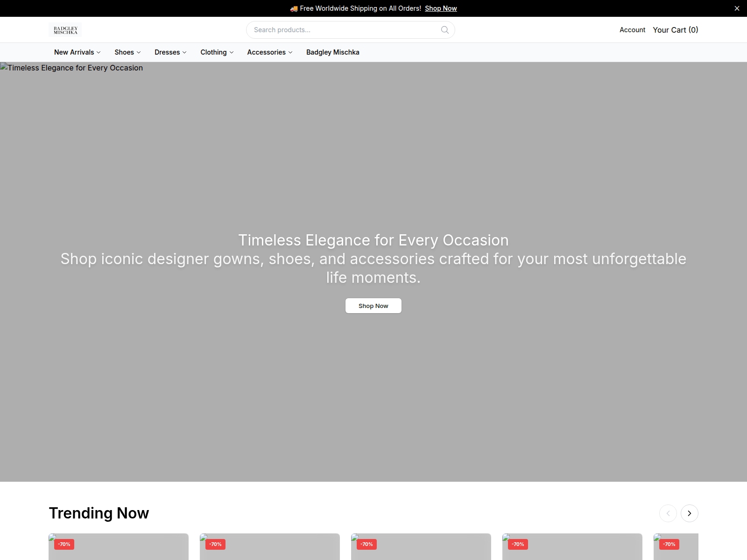Open the Account page
747x560 pixels.
coord(632,30)
